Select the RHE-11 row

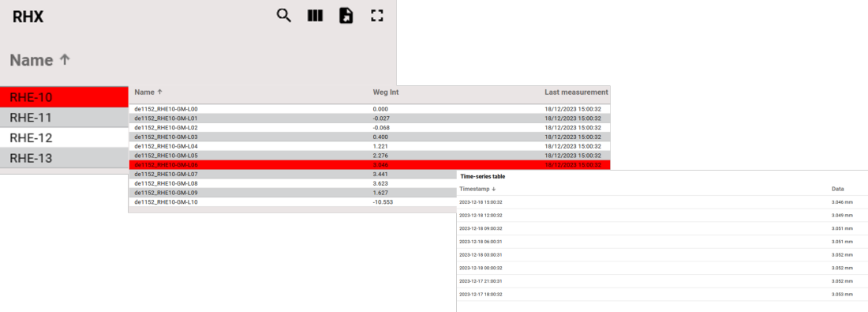[x=64, y=118]
